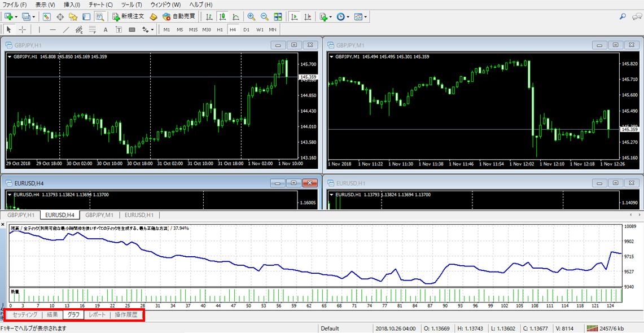Open the チャート menu
Viewport: 644px width, 333px height.
point(100,5)
